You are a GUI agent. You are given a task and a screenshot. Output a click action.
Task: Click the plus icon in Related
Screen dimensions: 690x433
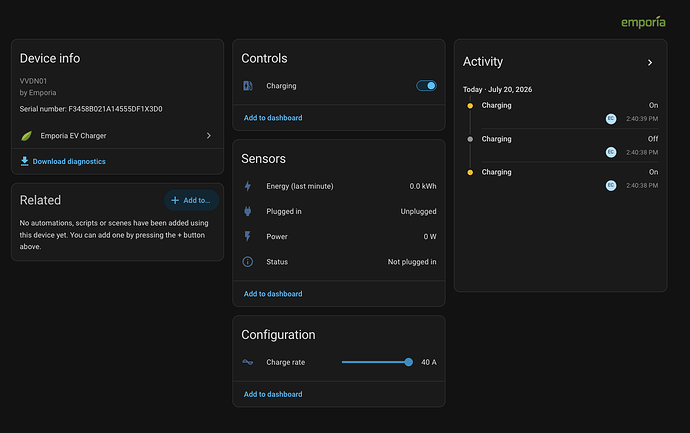point(175,200)
